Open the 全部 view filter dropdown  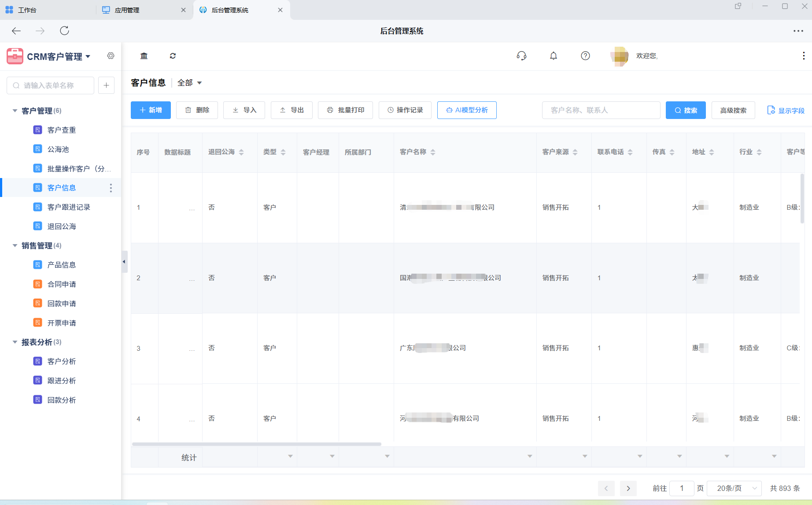(x=189, y=82)
